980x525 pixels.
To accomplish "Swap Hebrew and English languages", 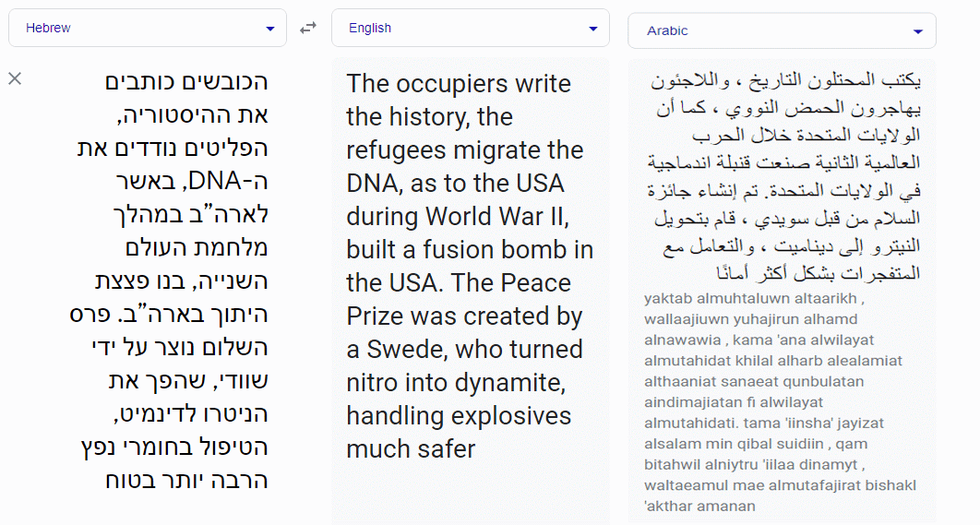I will (x=308, y=28).
